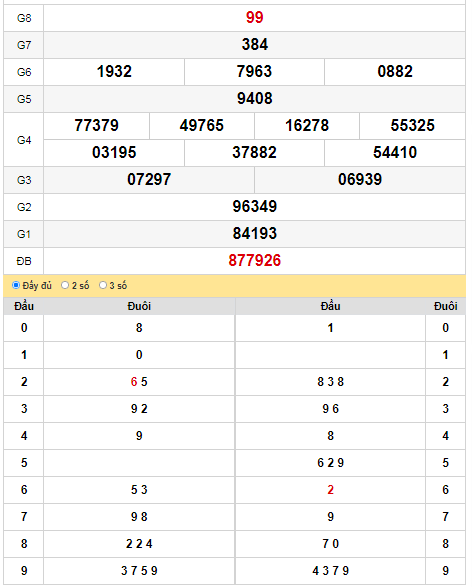Click the special prize number 877926

255,261
